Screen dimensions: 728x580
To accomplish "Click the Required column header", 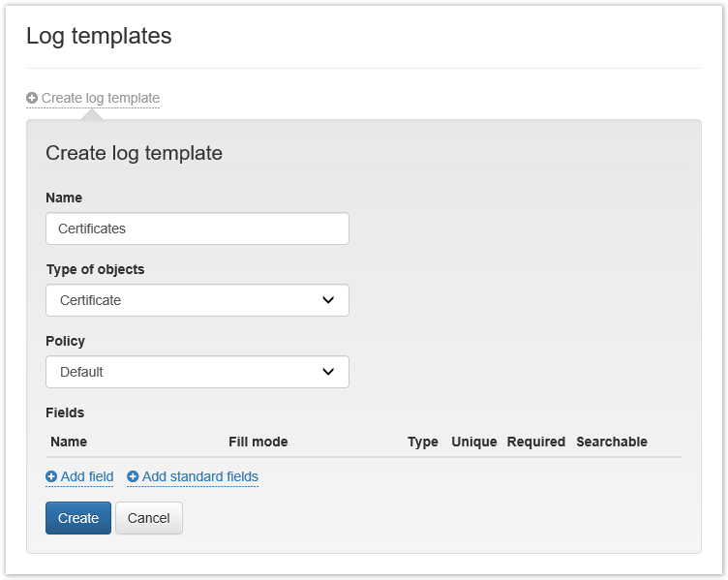I will tap(535, 442).
